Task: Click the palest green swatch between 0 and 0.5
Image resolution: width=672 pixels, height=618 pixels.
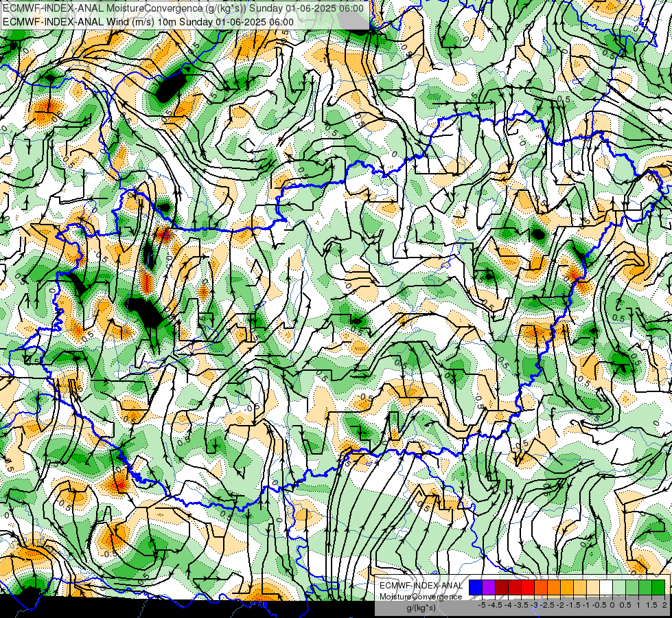Action: [x=619, y=588]
